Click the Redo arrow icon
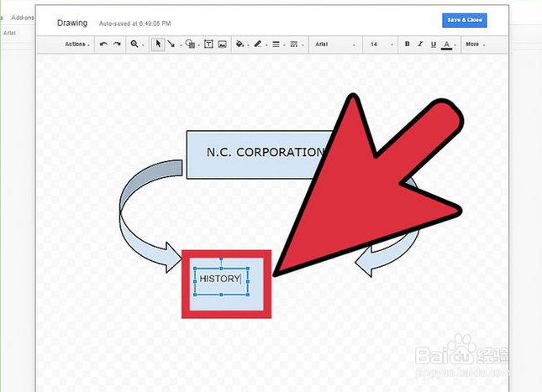 (x=117, y=44)
